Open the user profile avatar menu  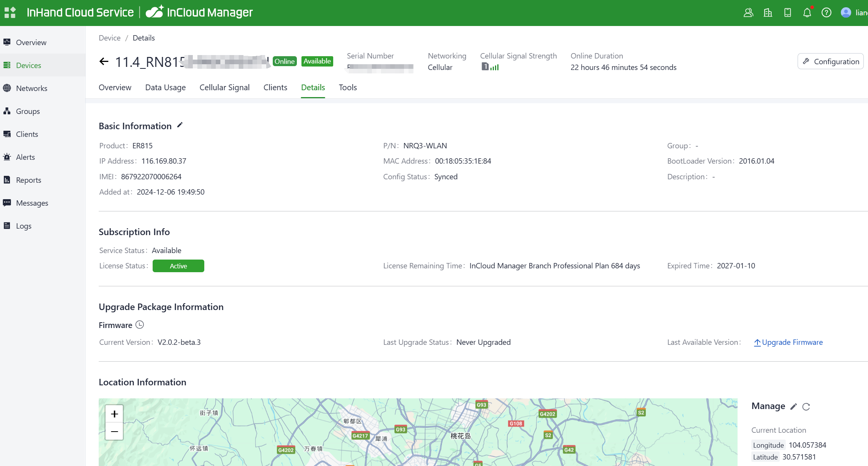(846, 13)
